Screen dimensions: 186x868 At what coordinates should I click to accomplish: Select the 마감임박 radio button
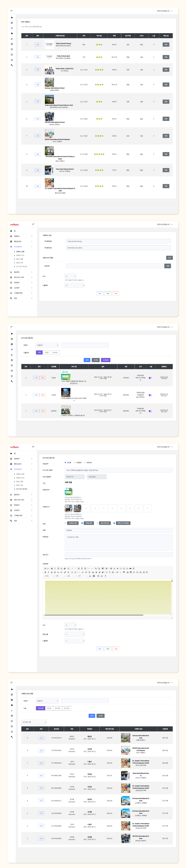click(x=74, y=463)
